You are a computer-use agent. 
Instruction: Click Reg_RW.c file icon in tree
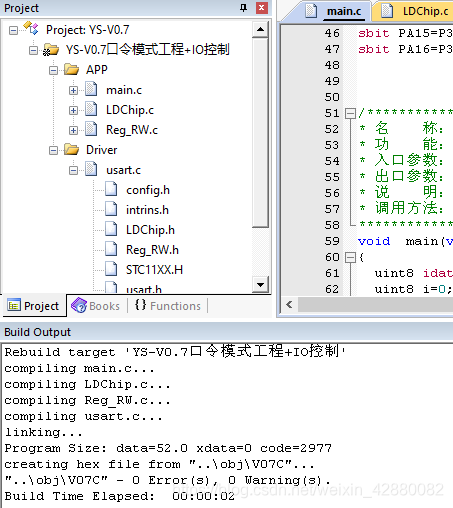coord(91,129)
